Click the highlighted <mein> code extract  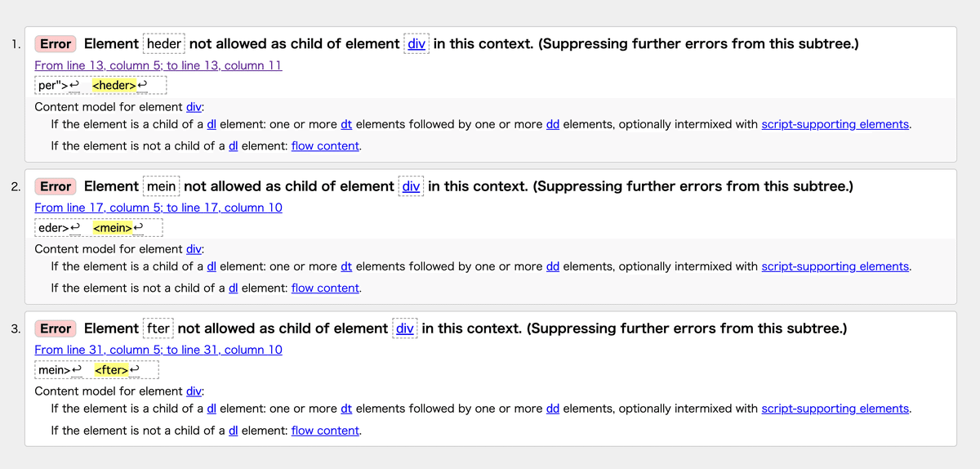(113, 228)
